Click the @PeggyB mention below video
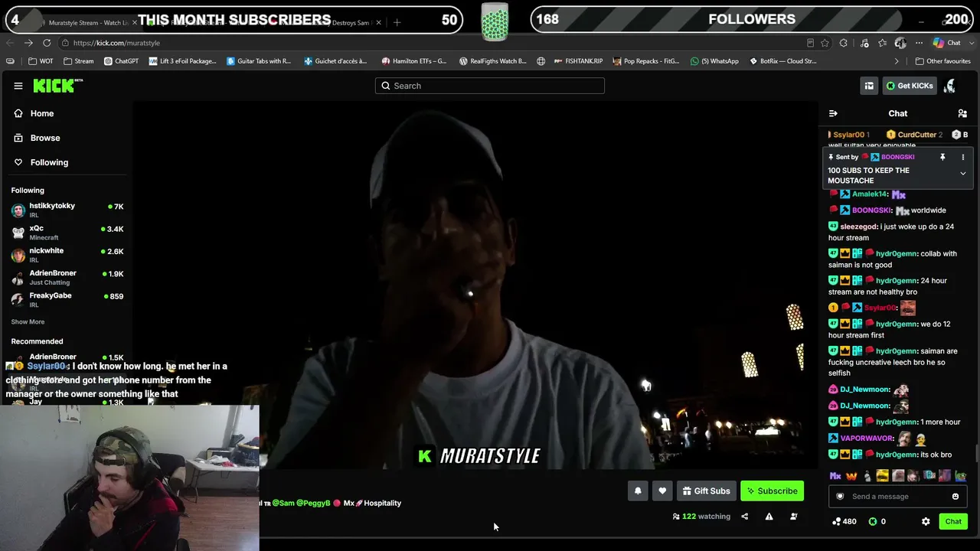The width and height of the screenshot is (980, 551). [x=313, y=504]
